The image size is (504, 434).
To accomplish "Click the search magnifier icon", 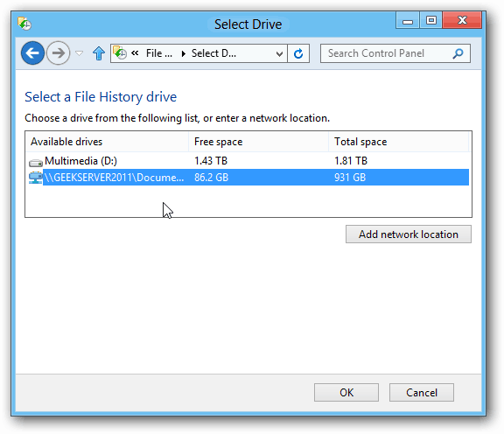I will (x=458, y=53).
